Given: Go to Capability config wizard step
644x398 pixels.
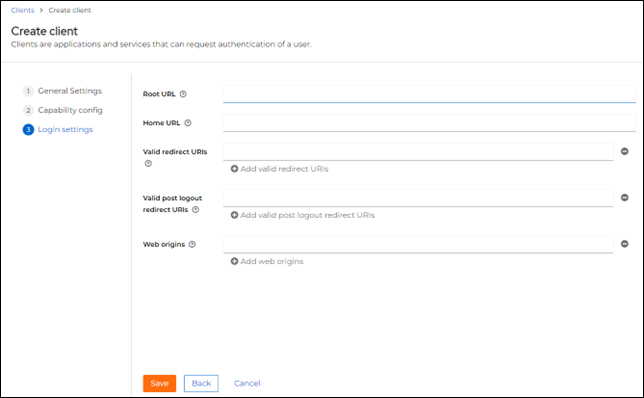Looking at the screenshot, I should tap(63, 110).
